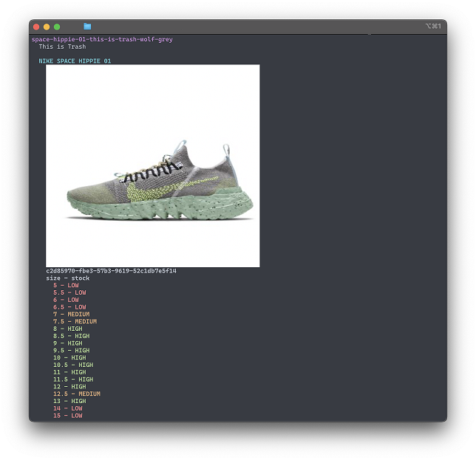
Task: Click the "8.5 - HIGH" stock row
Action: [x=72, y=336]
